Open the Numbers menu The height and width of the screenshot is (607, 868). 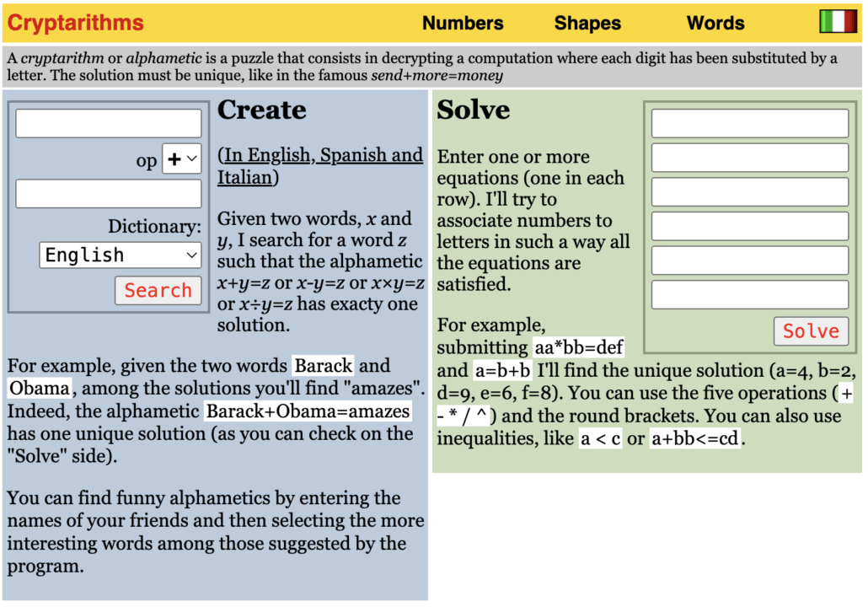463,24
